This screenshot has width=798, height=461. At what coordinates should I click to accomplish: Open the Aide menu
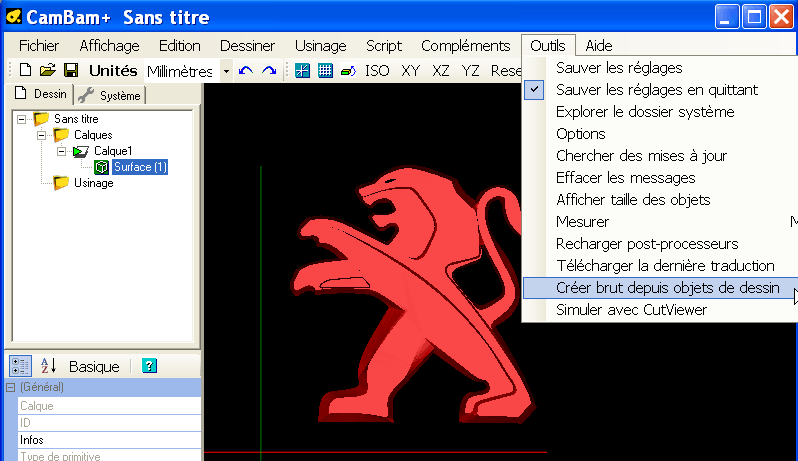click(x=599, y=46)
